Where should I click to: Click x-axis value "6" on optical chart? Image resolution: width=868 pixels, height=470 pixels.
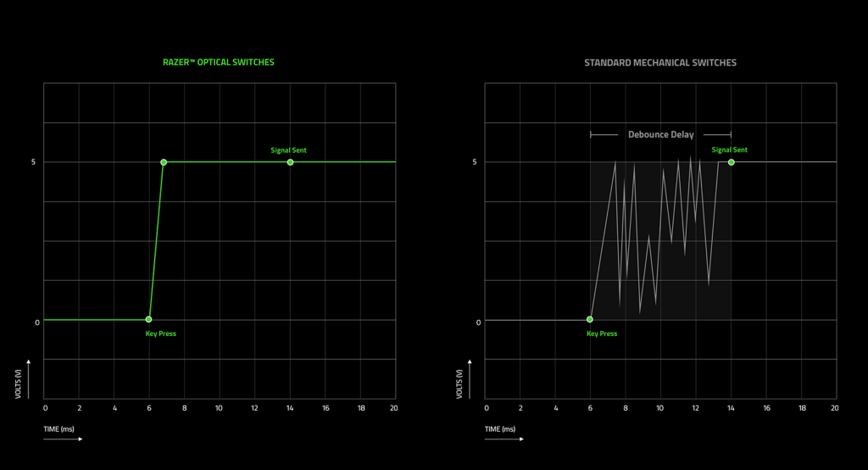click(149, 408)
